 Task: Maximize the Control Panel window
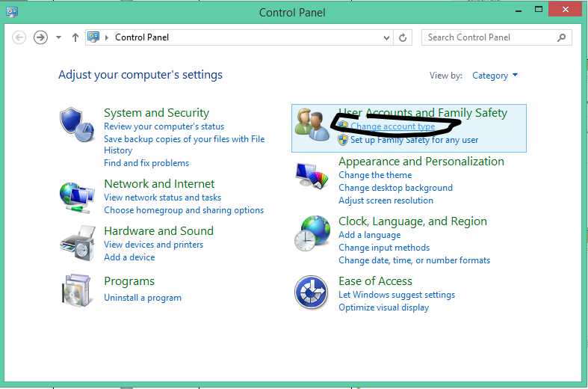[x=539, y=10]
